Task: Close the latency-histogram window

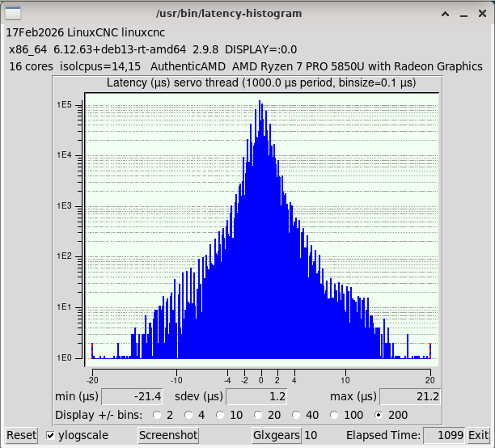Action: 481,15
